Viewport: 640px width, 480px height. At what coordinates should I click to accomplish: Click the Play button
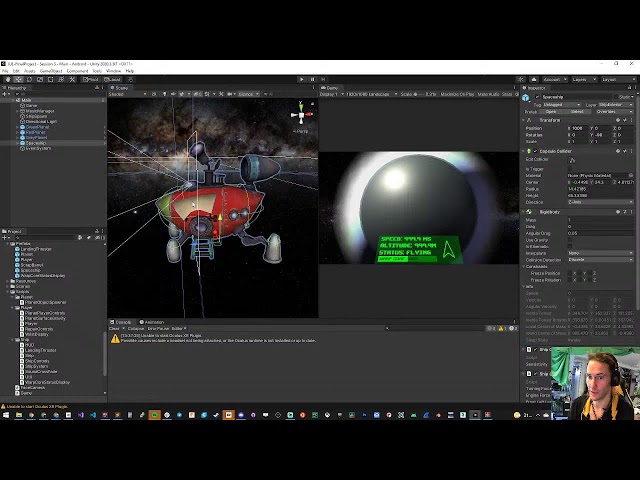[x=302, y=80]
